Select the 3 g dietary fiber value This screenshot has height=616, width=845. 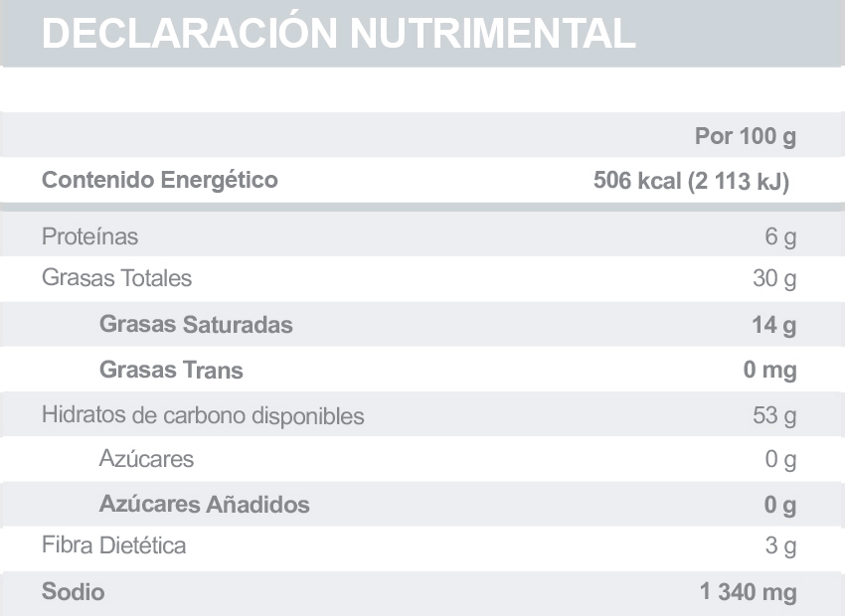[781, 545]
